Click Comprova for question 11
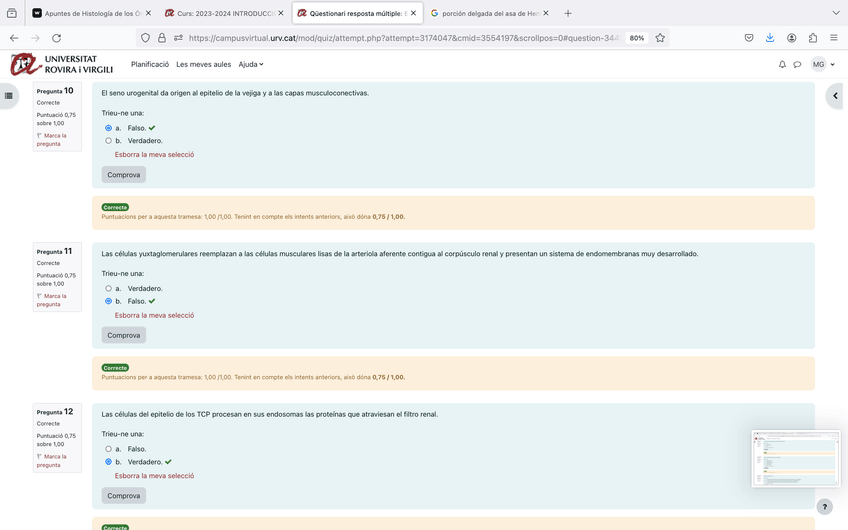The width and height of the screenshot is (848, 530). pos(123,335)
